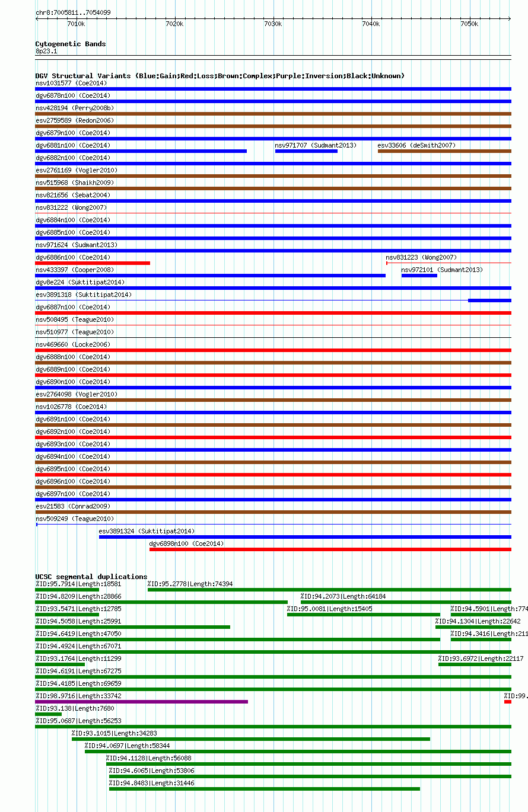This screenshot has height=812, width=528.
Task: Click the UCSC segmental duplications track title
Action: 91,577
